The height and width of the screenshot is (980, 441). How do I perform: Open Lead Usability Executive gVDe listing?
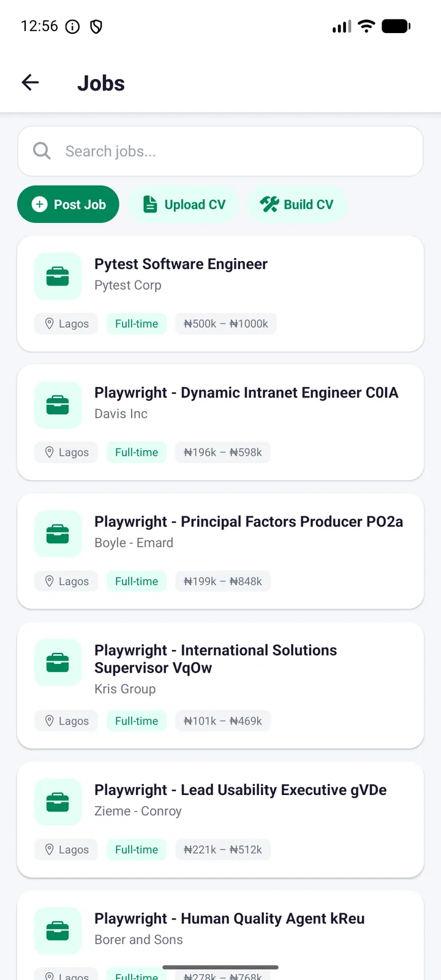pyautogui.click(x=221, y=820)
